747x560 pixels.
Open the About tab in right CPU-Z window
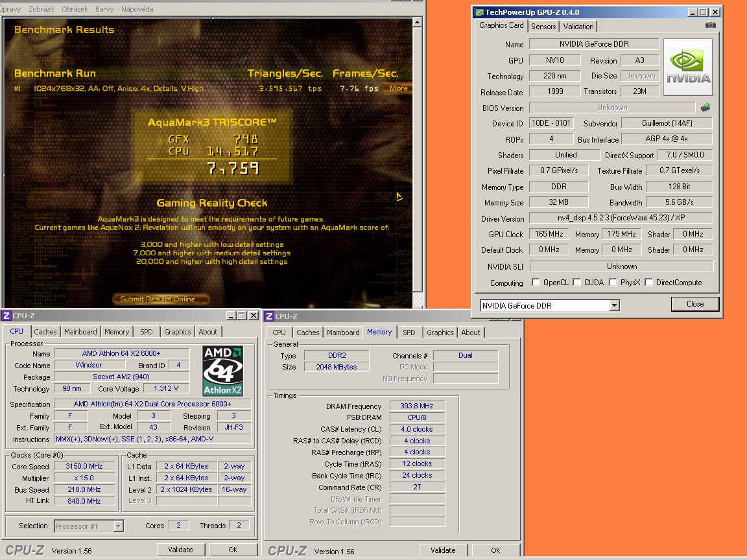point(471,332)
